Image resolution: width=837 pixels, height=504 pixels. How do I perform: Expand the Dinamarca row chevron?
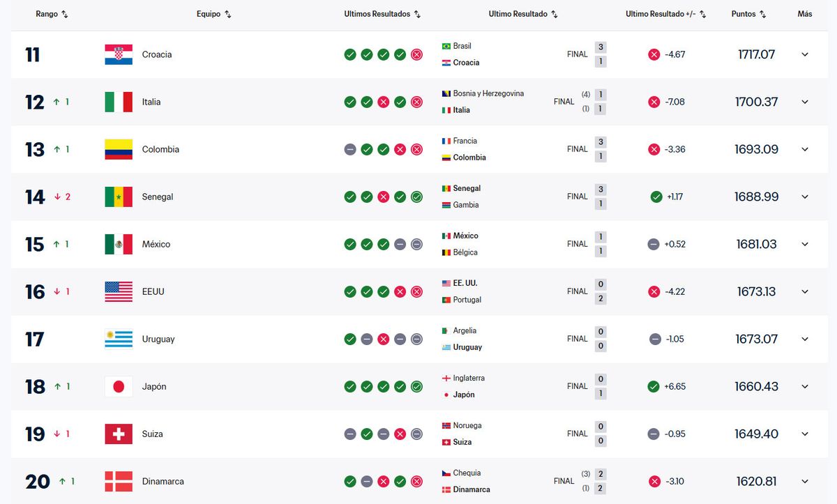coord(804,481)
